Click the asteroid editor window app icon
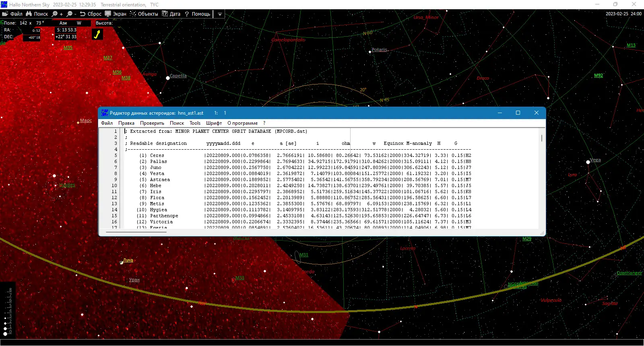Image resolution: width=644 pixels, height=346 pixels. pos(105,113)
